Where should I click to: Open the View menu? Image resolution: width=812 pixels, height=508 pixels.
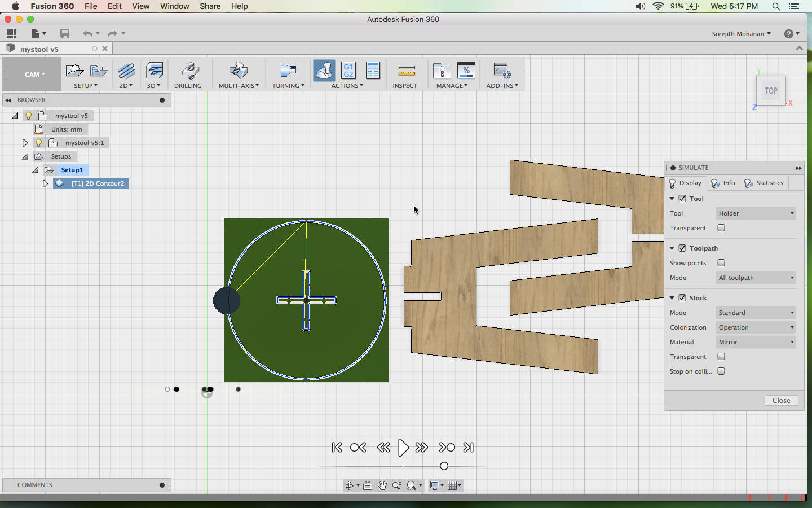tap(140, 6)
